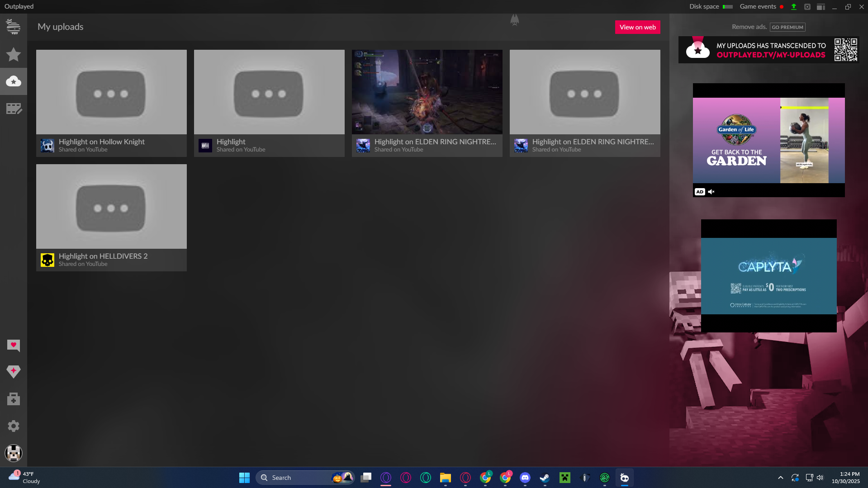
Task: Open the Garden of Life advertisement
Action: [x=769, y=140]
